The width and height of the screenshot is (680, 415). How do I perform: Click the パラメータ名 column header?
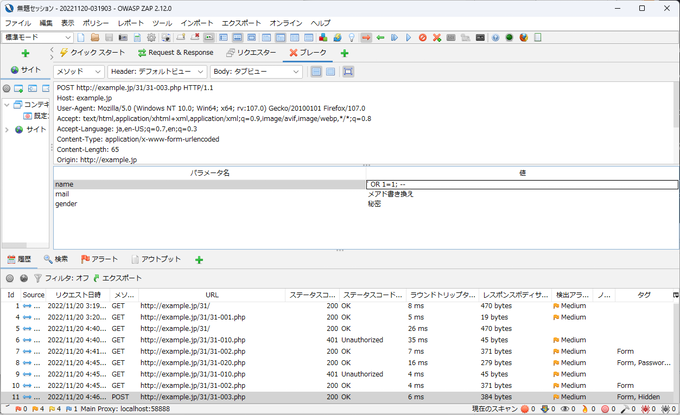210,173
